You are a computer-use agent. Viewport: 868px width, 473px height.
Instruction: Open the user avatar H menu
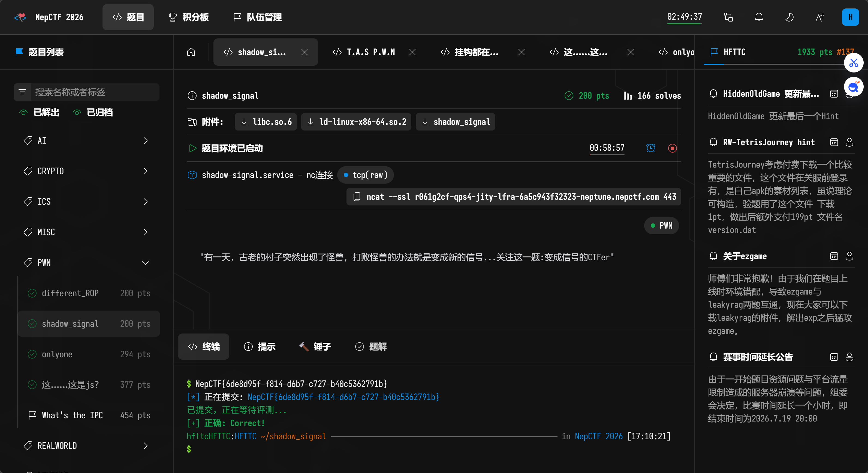coord(850,17)
